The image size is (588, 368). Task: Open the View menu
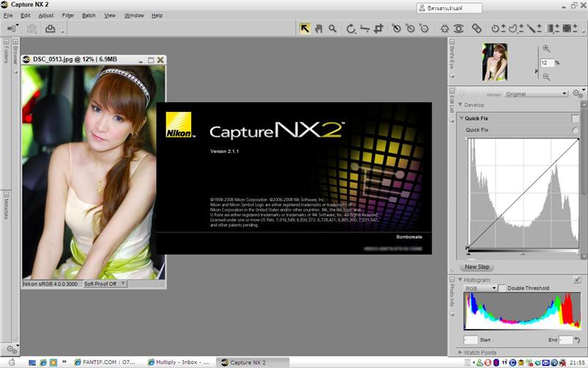[x=110, y=15]
